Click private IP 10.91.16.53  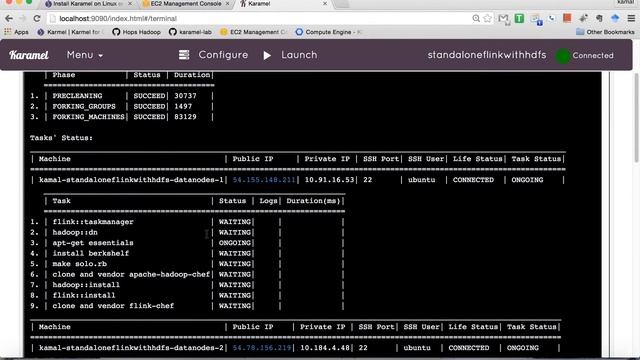pyautogui.click(x=329, y=180)
